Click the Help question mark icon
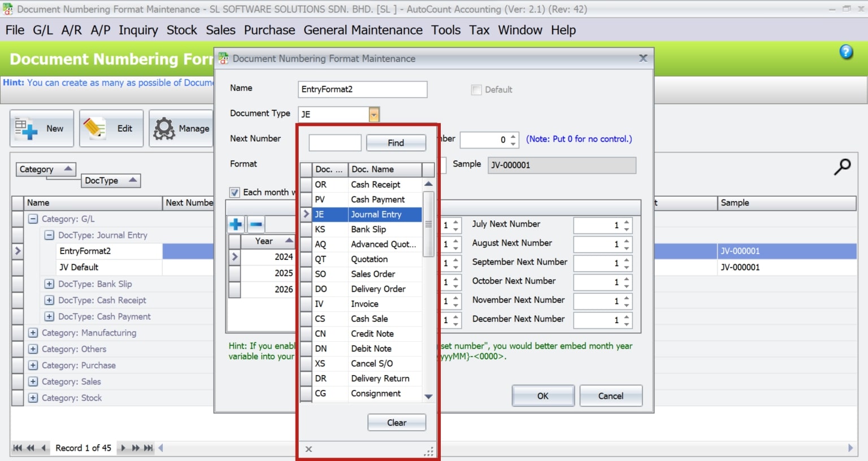 pos(846,51)
